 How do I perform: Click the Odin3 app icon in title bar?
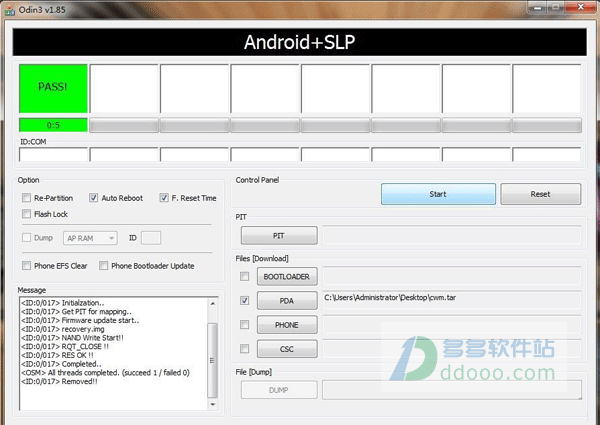tap(9, 11)
